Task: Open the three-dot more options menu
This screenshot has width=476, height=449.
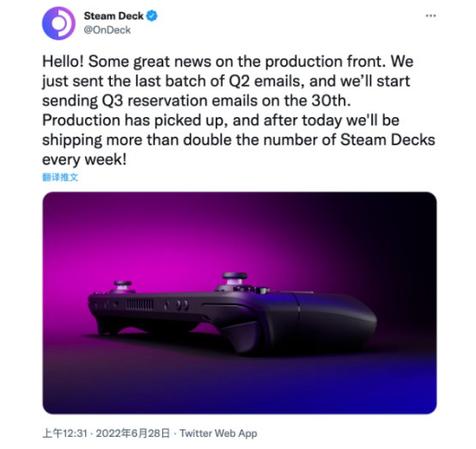Action: (430, 15)
